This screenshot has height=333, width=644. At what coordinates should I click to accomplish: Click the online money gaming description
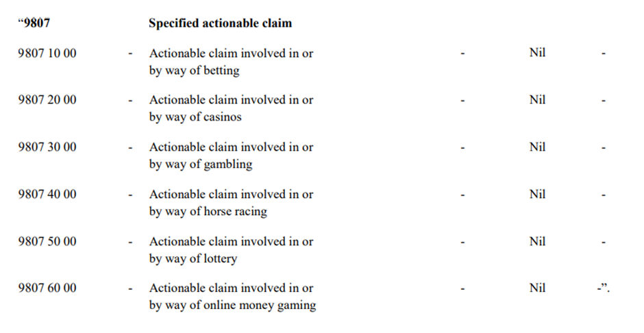pos(232,297)
